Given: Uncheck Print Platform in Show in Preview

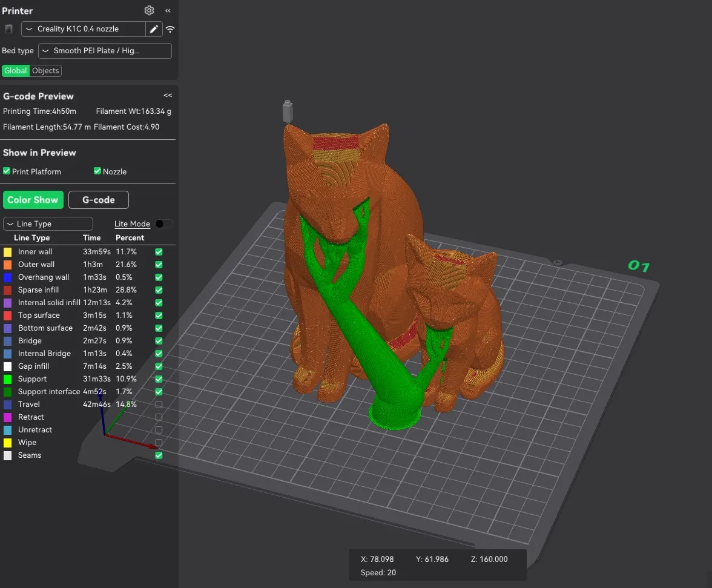Looking at the screenshot, I should tap(7, 171).
